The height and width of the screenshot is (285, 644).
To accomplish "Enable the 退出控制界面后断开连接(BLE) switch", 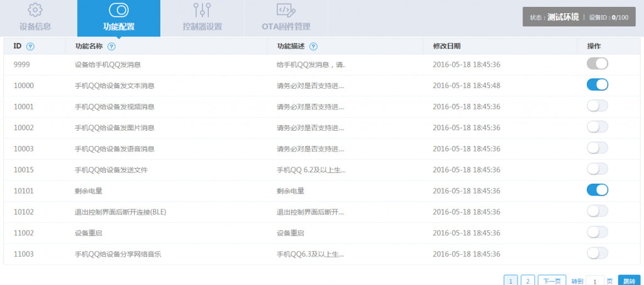I will click(597, 211).
